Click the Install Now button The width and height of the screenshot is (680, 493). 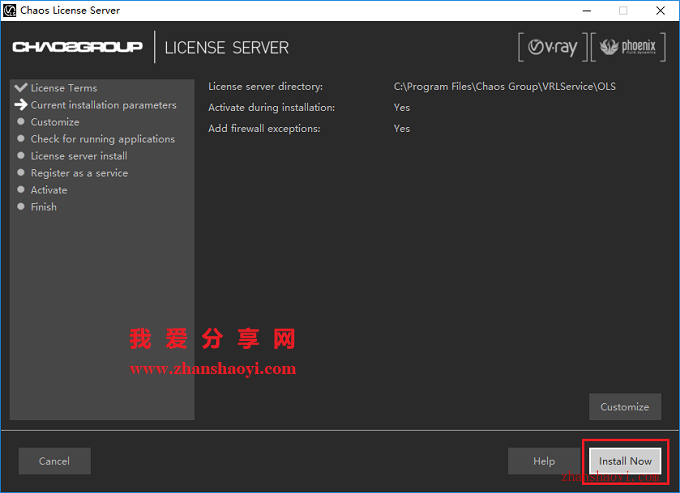click(x=625, y=461)
